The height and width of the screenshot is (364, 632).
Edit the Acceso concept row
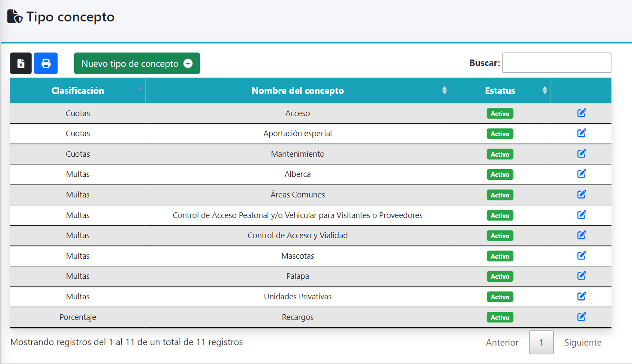click(x=581, y=113)
